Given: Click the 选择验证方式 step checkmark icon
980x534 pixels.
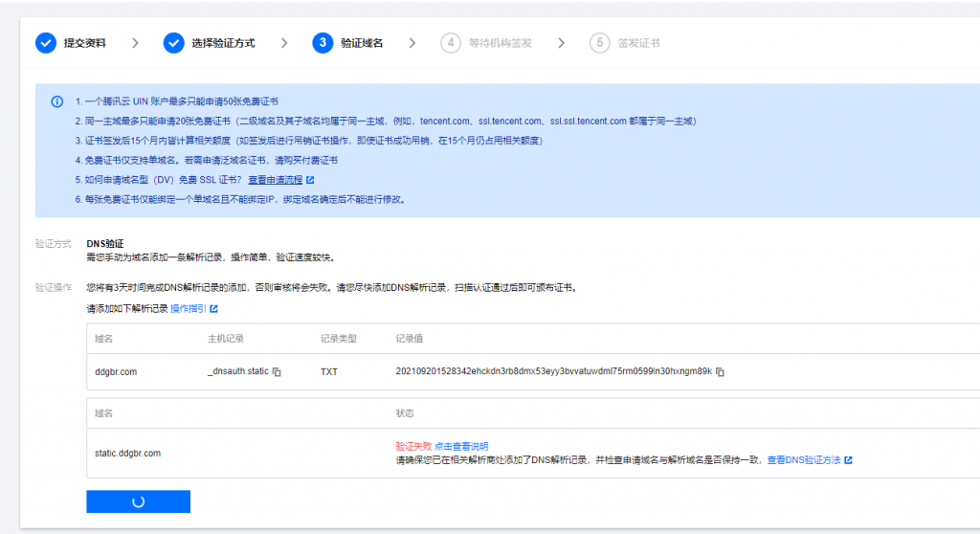Looking at the screenshot, I should [x=174, y=43].
